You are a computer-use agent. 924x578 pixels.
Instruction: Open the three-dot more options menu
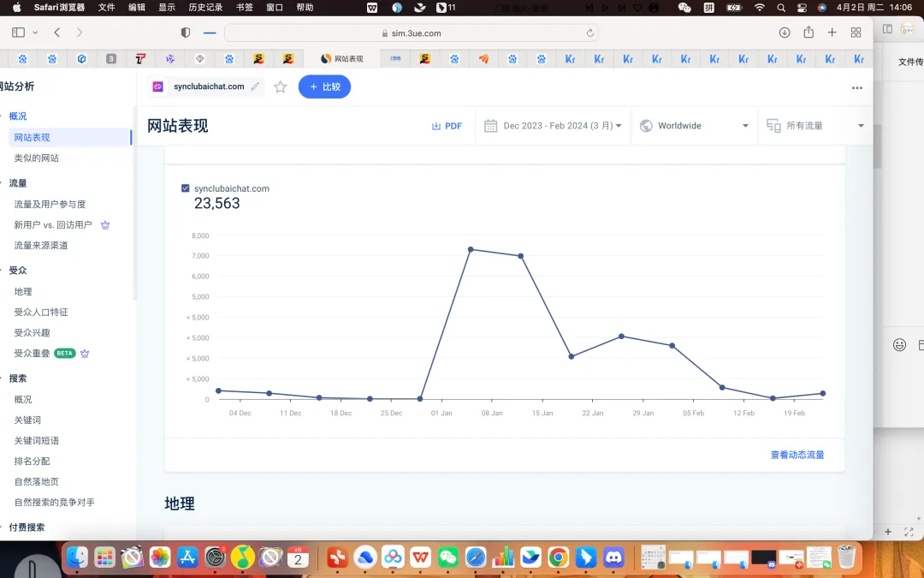[856, 87]
